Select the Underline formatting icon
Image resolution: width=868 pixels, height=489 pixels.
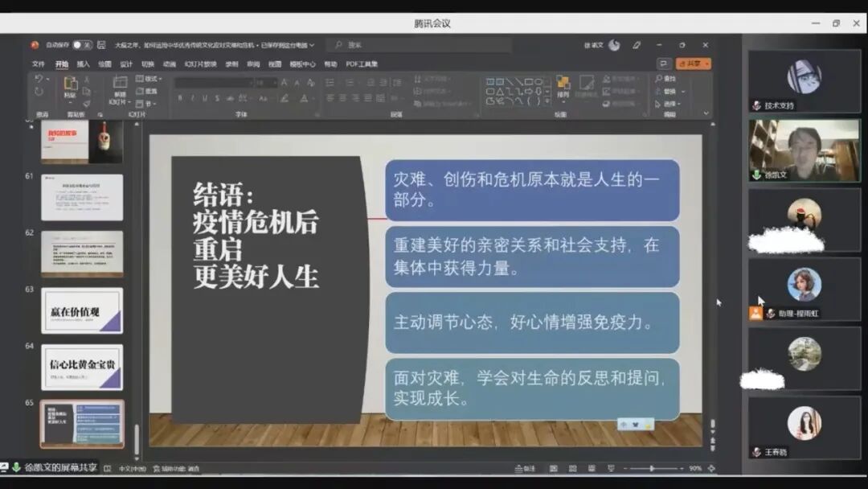pyautogui.click(x=203, y=97)
